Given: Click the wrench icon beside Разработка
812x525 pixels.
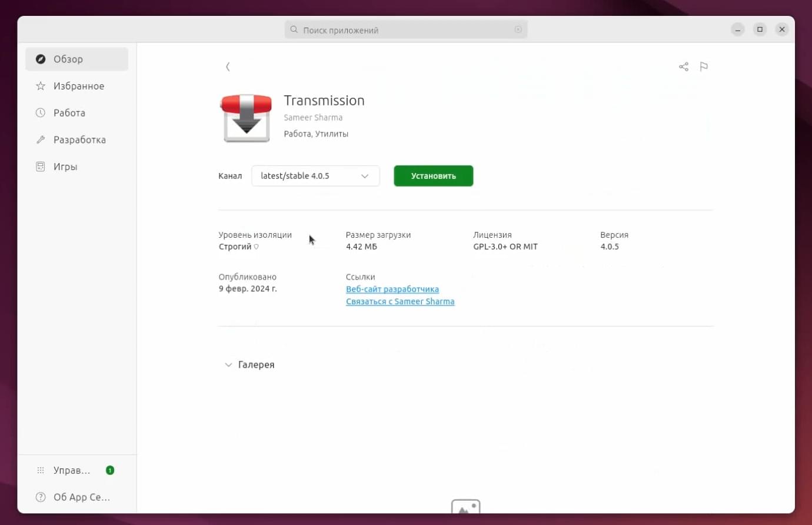Looking at the screenshot, I should (41, 139).
